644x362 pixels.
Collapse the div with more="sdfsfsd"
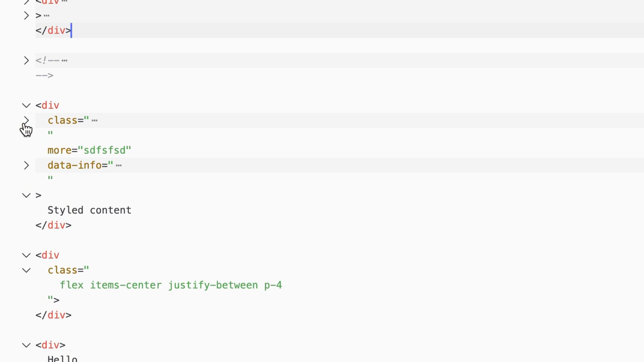[x=26, y=105]
